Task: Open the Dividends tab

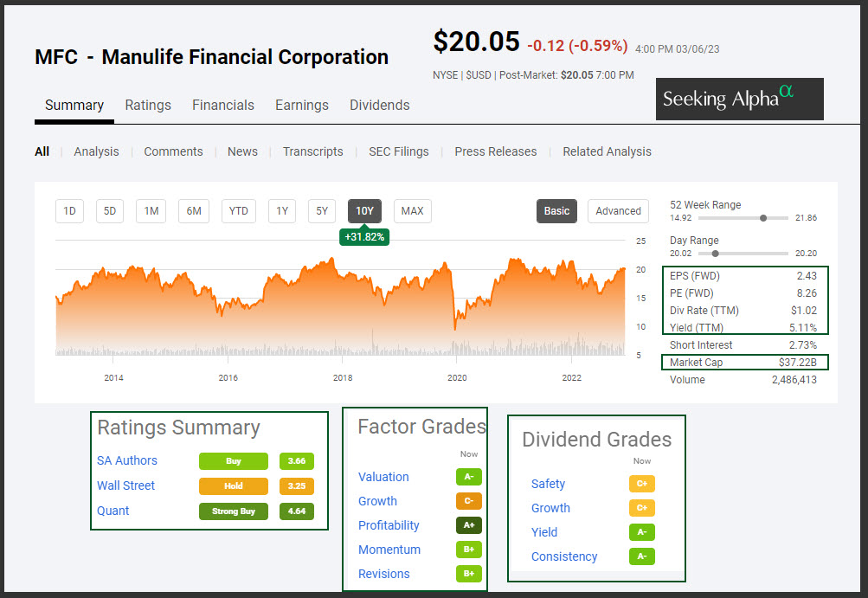Action: (379, 106)
